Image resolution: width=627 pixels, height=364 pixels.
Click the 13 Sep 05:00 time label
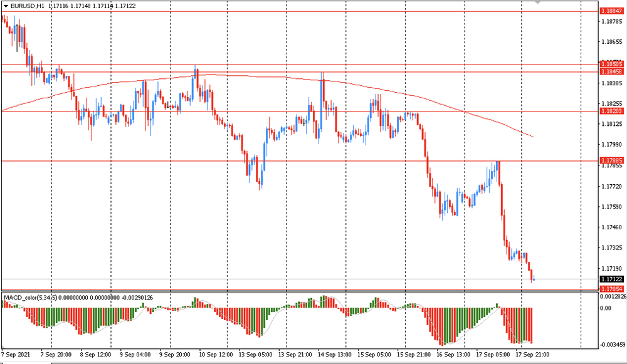(256, 355)
